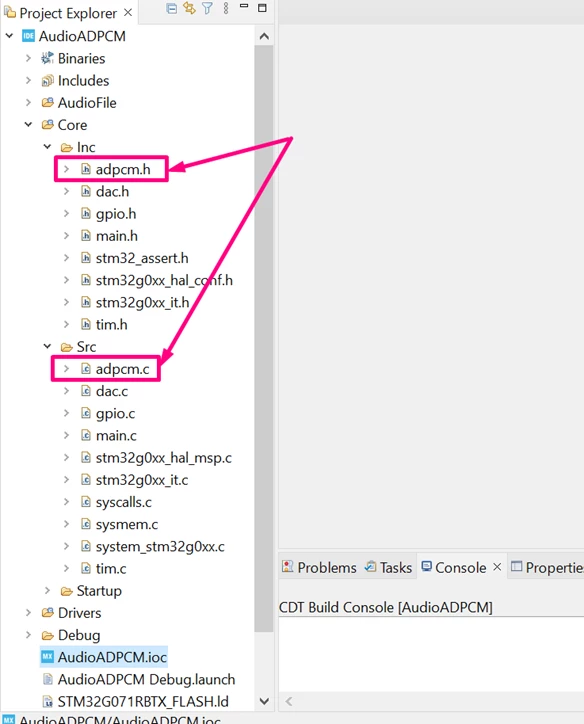The width and height of the screenshot is (584, 724).
Task: Maximize the Project Explorer view
Action: [x=262, y=8]
